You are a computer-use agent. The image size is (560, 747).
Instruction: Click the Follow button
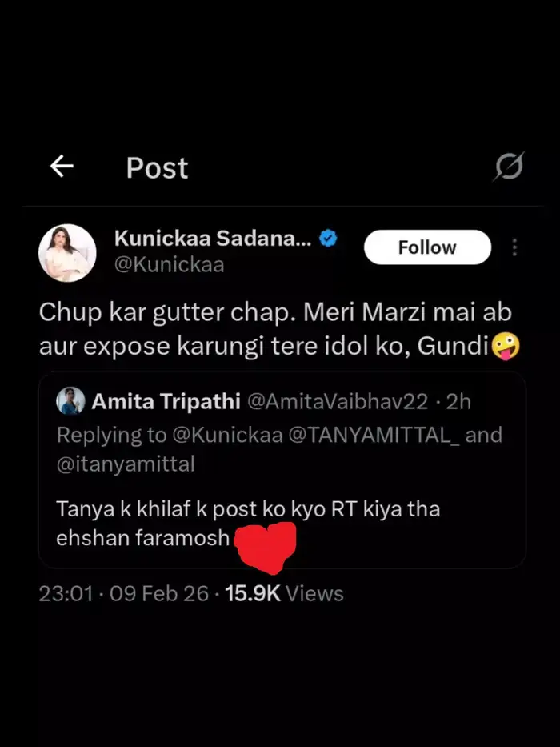[x=427, y=247]
